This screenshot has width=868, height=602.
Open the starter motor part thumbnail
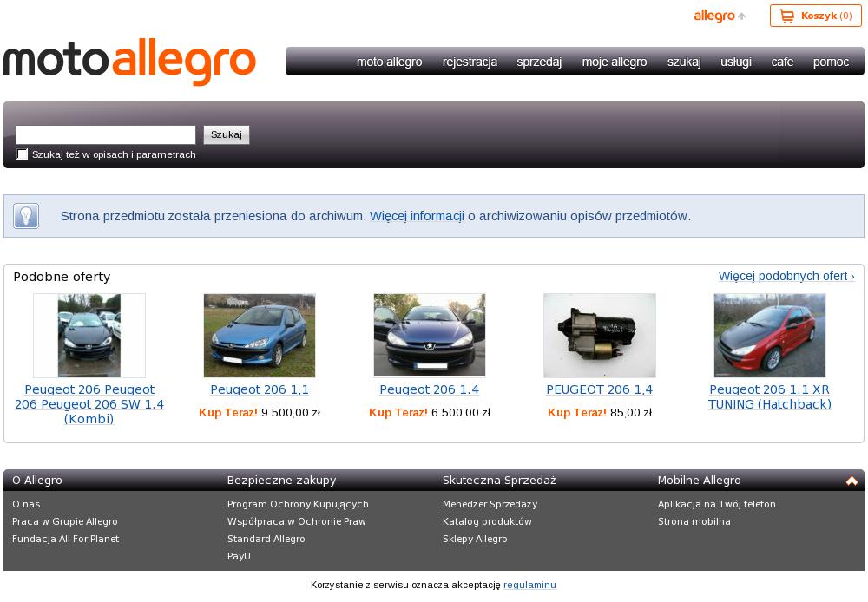coord(600,336)
